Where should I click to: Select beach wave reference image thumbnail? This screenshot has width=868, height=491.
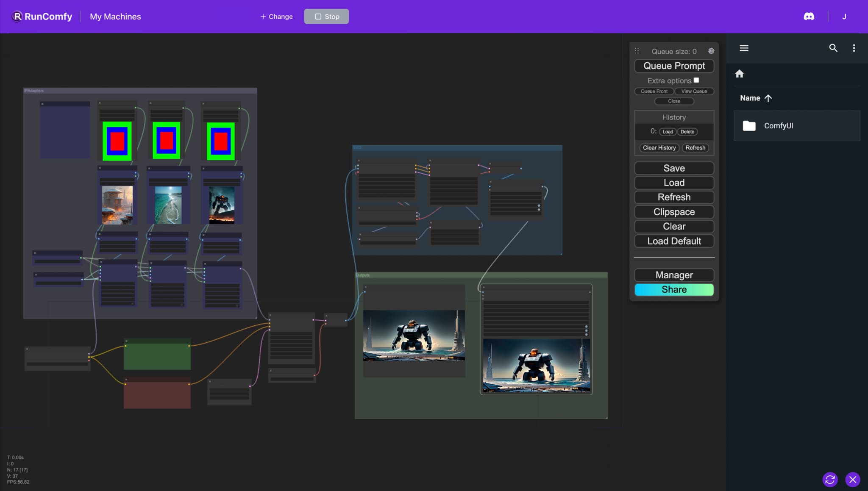[x=168, y=205]
